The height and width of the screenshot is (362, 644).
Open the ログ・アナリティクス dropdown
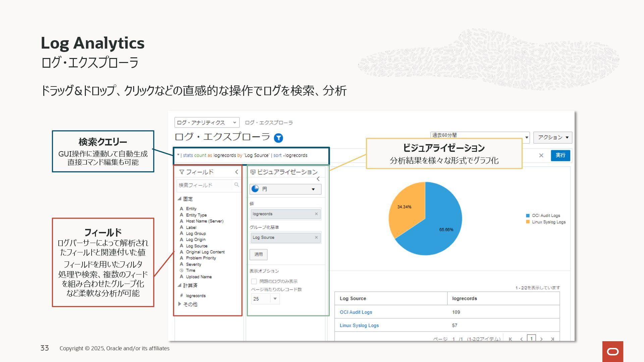tap(207, 122)
